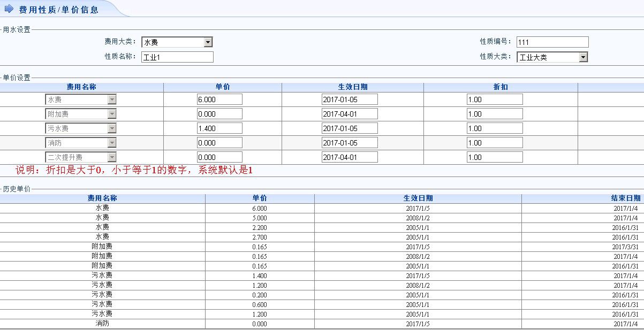
Task: Click the blue arrow icon beside page title
Action: coord(9,9)
